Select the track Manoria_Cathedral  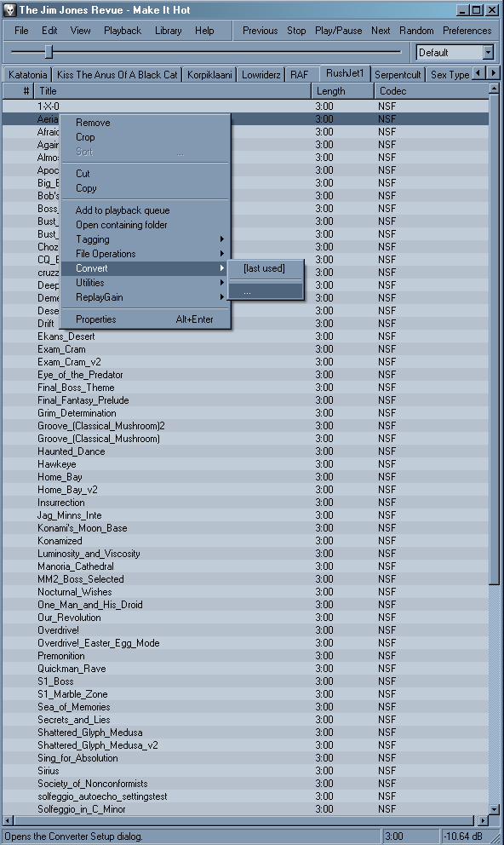click(x=245, y=566)
